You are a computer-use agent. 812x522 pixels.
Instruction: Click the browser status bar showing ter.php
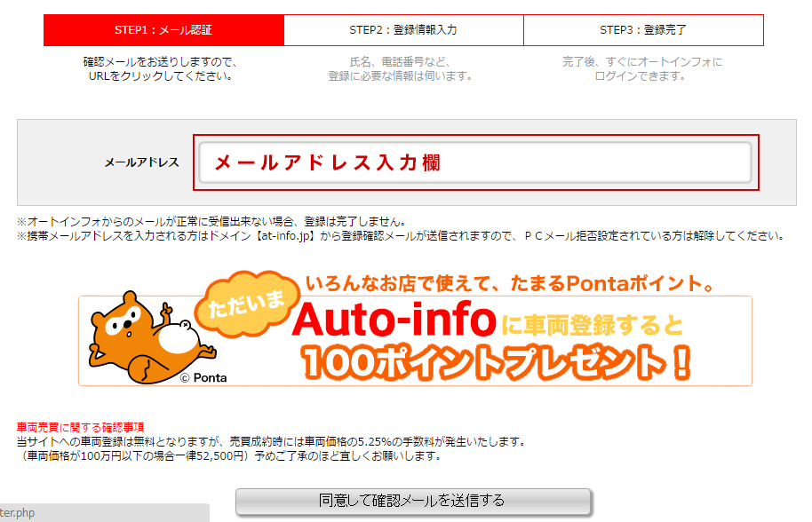pyautogui.click(x=105, y=513)
